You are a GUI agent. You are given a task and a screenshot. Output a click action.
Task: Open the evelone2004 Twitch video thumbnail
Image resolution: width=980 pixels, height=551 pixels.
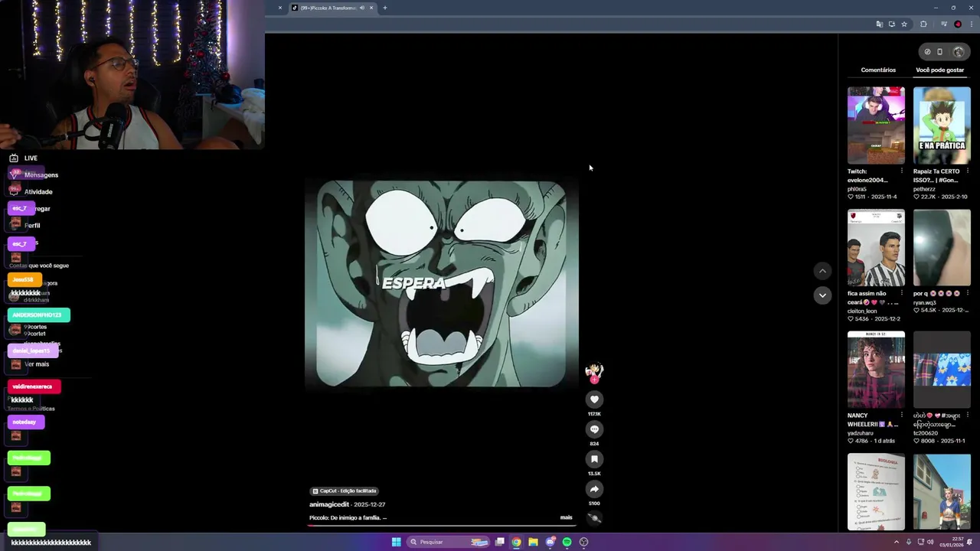click(x=876, y=126)
